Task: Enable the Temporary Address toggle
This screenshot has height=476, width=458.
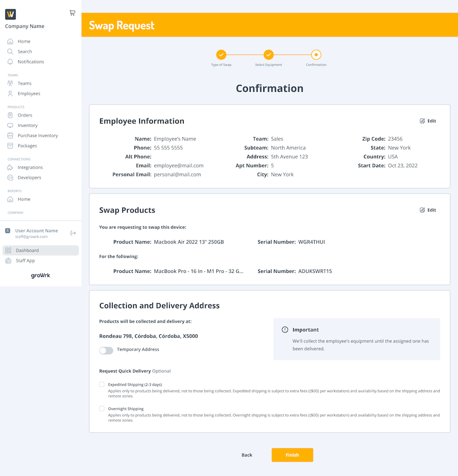Action: (106, 350)
